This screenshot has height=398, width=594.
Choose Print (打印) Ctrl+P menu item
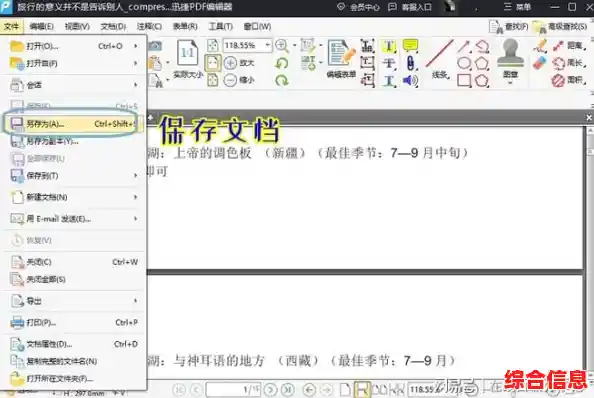tap(73, 323)
